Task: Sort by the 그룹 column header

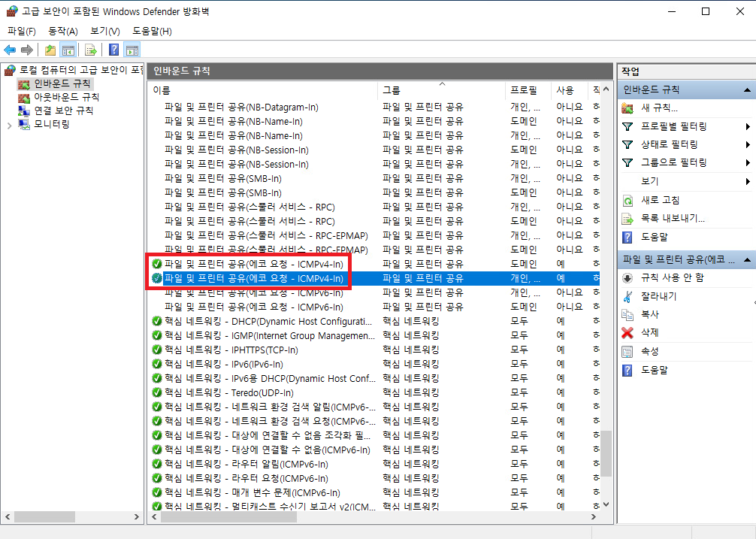Action: pos(442,90)
